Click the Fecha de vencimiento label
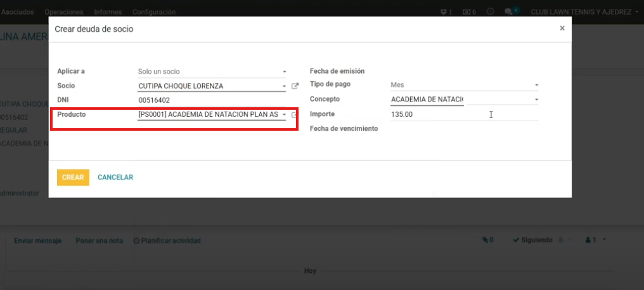644x290 pixels. point(344,128)
